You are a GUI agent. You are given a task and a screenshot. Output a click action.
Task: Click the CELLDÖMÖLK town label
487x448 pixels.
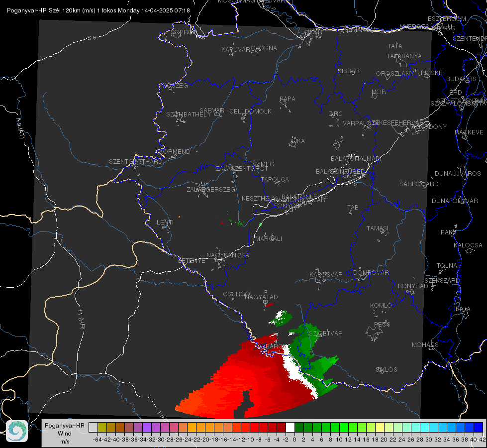click(x=250, y=112)
